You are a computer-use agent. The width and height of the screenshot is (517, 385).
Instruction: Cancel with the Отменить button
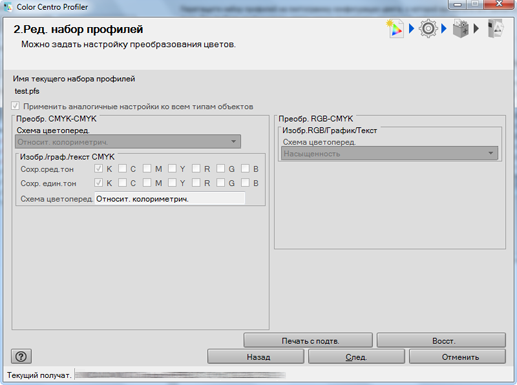tap(457, 357)
